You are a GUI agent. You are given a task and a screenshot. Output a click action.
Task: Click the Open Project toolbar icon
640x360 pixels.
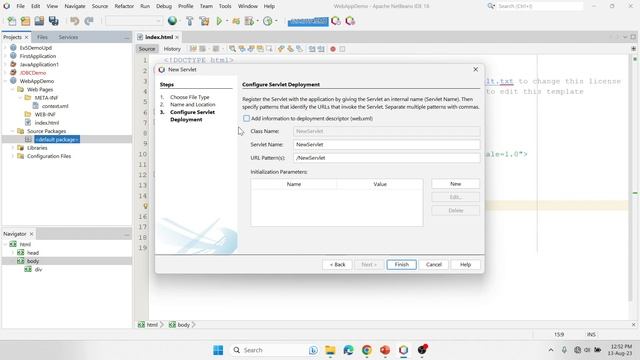(39, 21)
